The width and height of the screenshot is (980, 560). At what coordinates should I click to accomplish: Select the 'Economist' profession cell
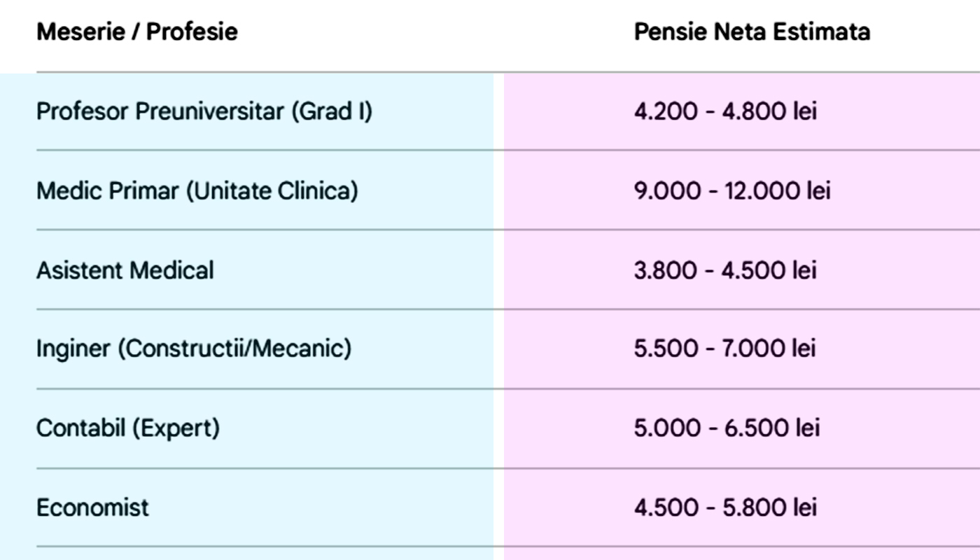point(92,507)
